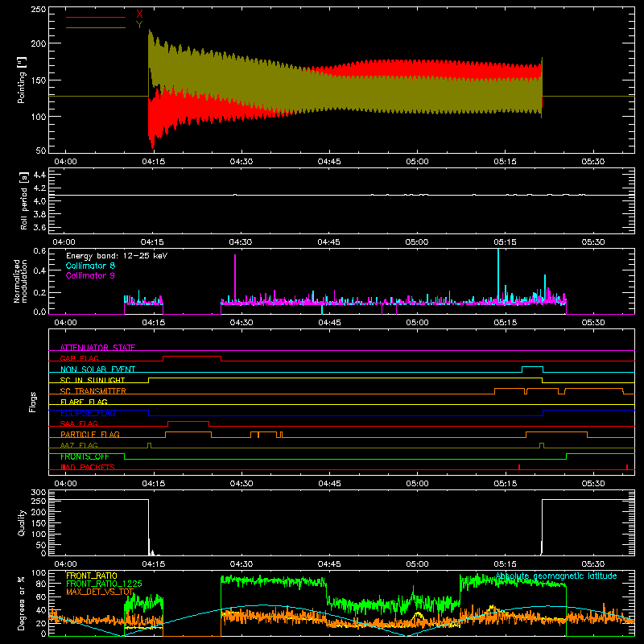Screen dimensions: 644x644
Task: Click the FRONTS_OFF flag label
Action: point(85,456)
